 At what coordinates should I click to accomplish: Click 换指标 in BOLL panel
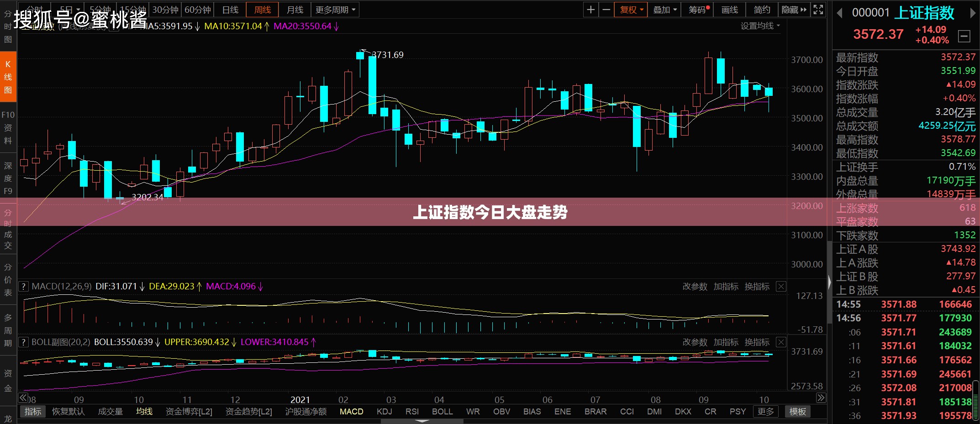(757, 342)
